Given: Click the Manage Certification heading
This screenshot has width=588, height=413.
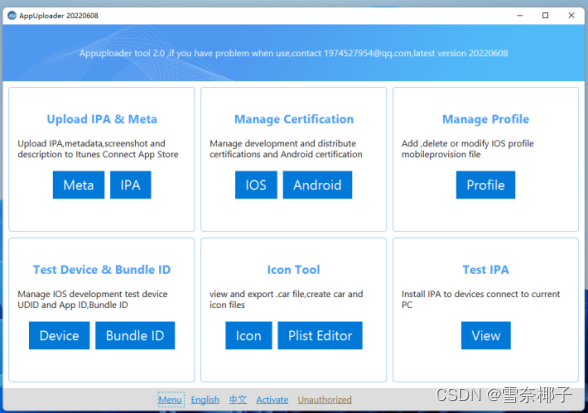Looking at the screenshot, I should [x=294, y=119].
